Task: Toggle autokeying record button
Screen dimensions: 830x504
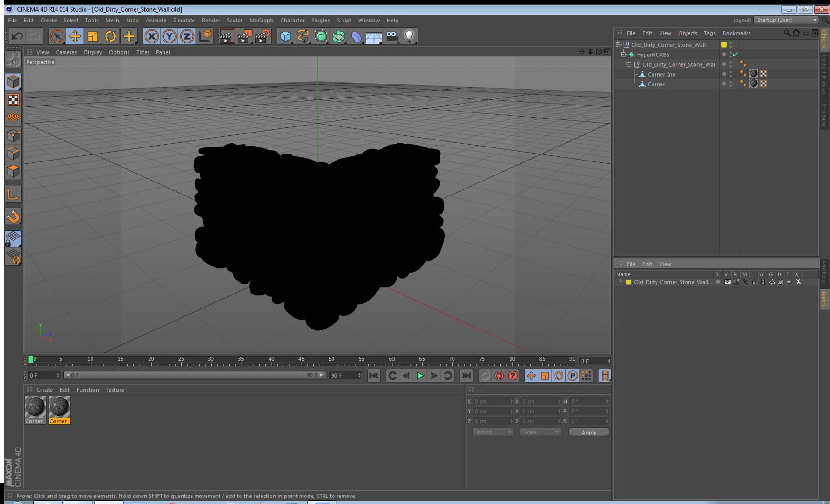Action: [499, 376]
